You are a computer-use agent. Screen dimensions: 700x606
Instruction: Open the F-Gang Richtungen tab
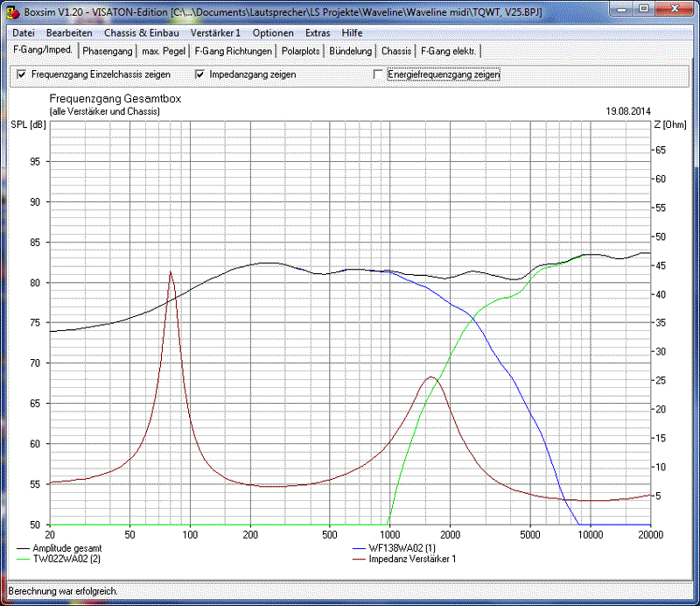point(233,51)
